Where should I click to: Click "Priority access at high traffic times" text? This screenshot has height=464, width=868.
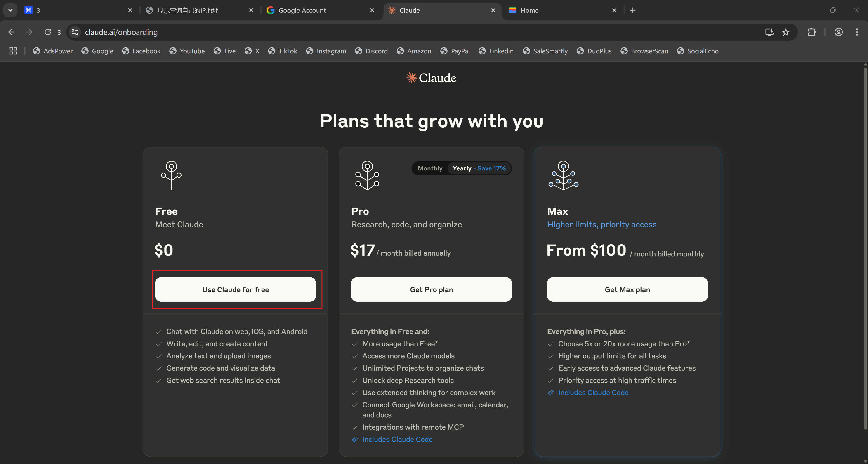pyautogui.click(x=617, y=380)
